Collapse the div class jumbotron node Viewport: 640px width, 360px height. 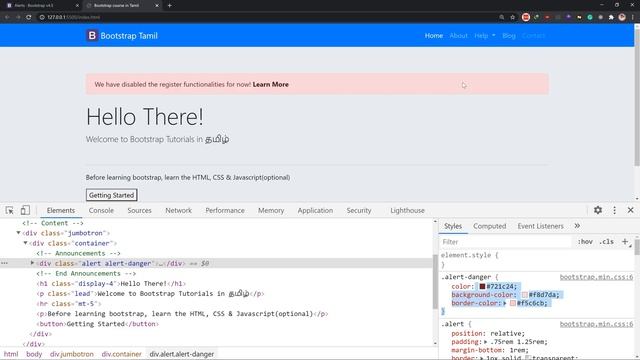point(18,233)
